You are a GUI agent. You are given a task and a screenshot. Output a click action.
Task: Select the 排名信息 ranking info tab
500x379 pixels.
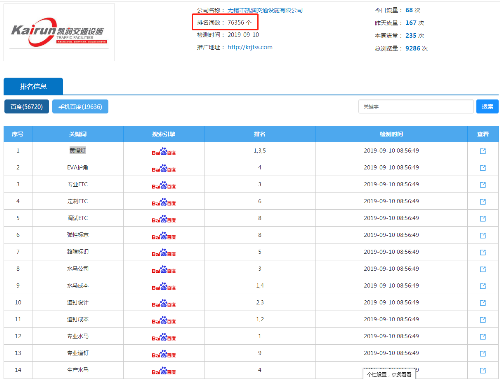[33, 86]
